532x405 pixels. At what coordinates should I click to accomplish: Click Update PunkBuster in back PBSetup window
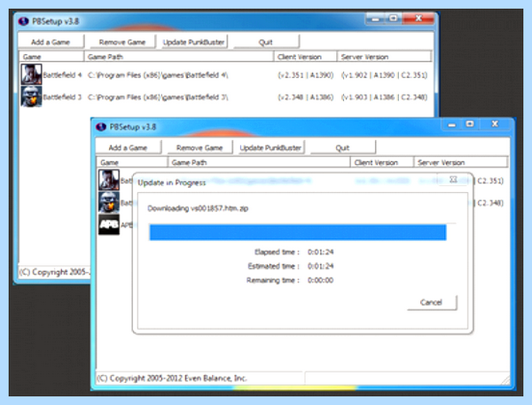click(193, 42)
